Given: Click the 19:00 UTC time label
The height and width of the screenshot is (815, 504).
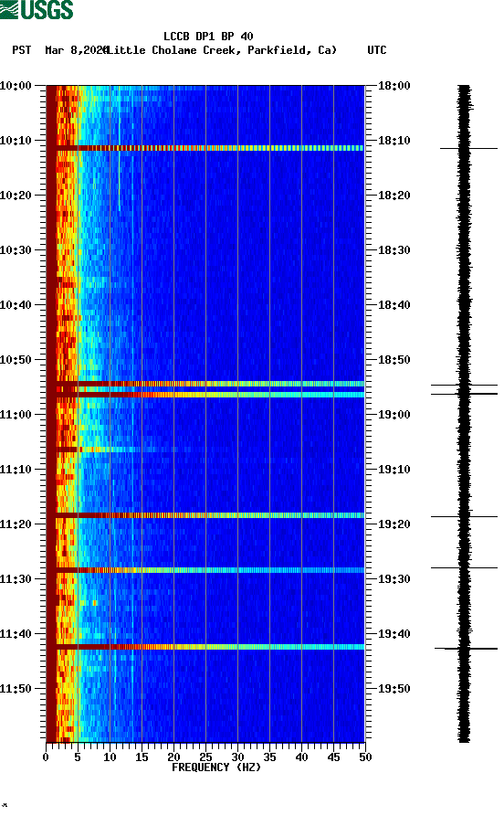Looking at the screenshot, I should [x=394, y=415].
